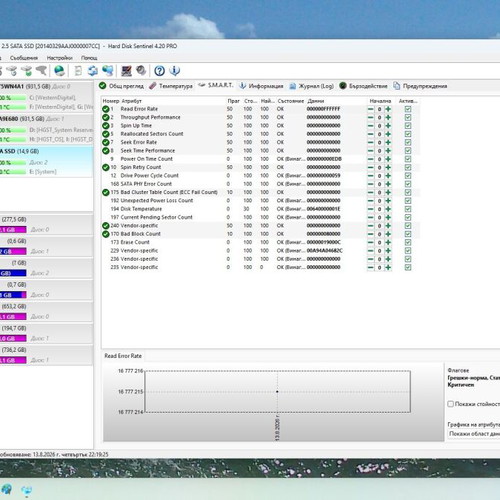Click the blue information icon in toolbar

click(x=175, y=71)
